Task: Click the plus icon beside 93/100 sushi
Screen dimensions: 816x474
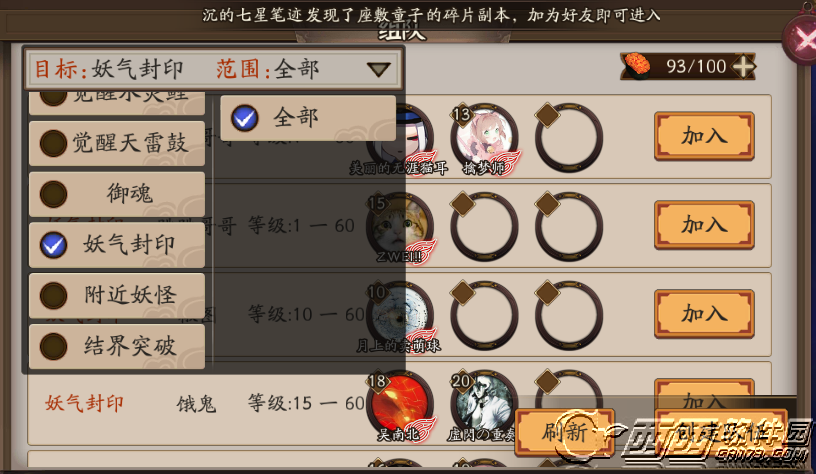Action: 744,67
